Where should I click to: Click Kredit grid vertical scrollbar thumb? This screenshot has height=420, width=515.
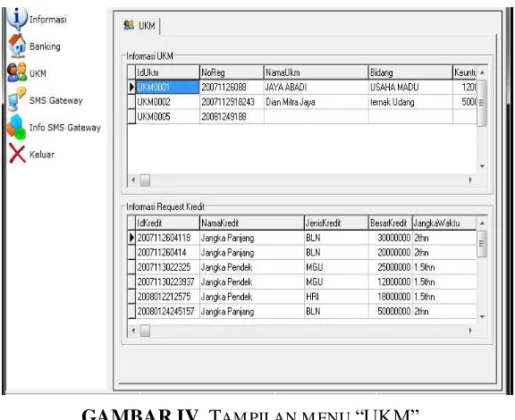pyautogui.click(x=482, y=244)
